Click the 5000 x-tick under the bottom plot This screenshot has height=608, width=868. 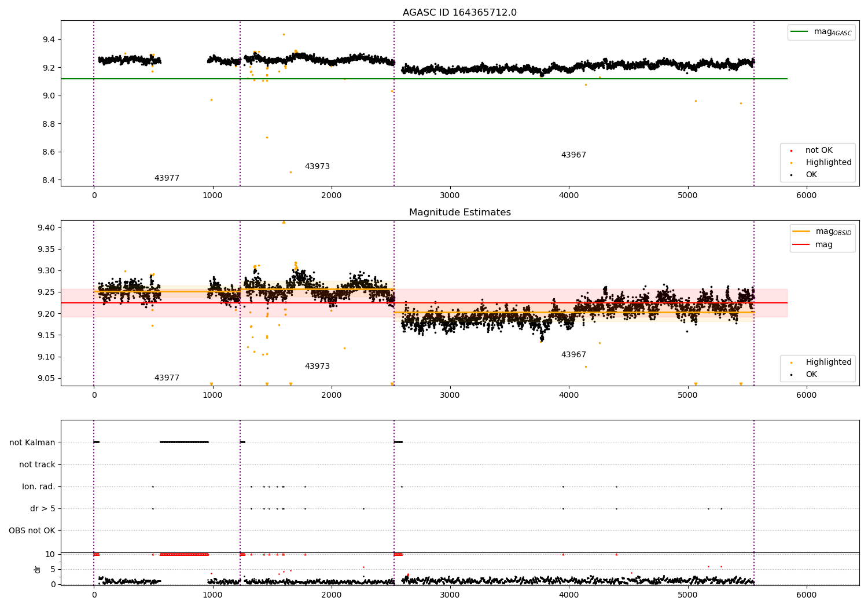pos(687,595)
